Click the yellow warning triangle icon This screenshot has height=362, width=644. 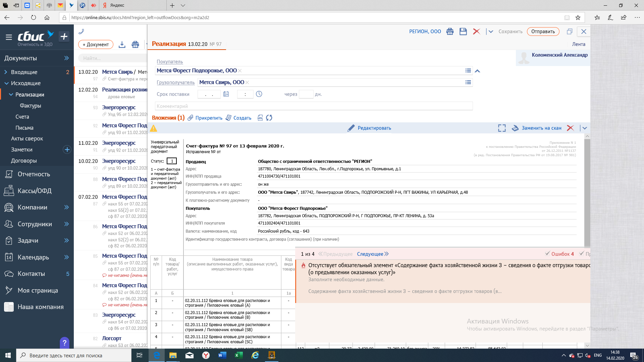154,128
